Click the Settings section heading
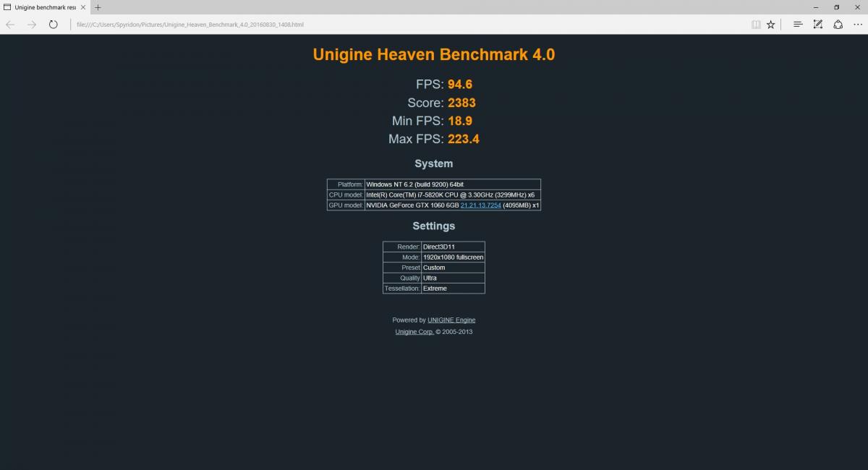The image size is (868, 470). [434, 226]
